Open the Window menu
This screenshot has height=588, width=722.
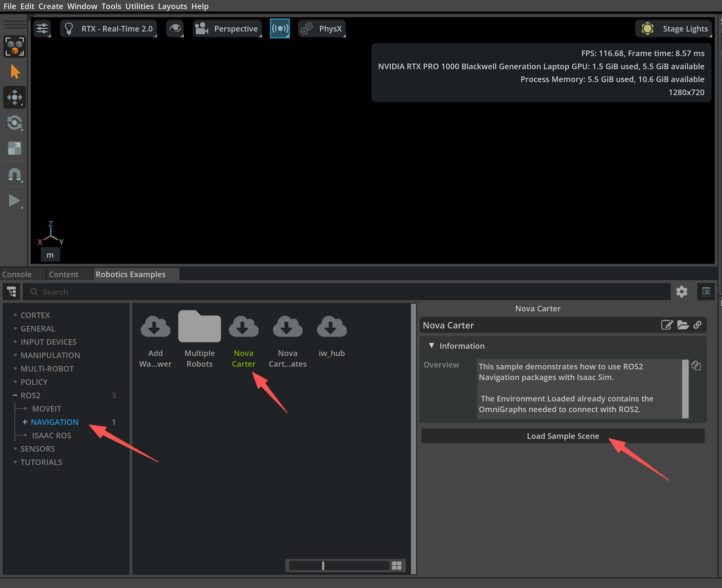(82, 6)
